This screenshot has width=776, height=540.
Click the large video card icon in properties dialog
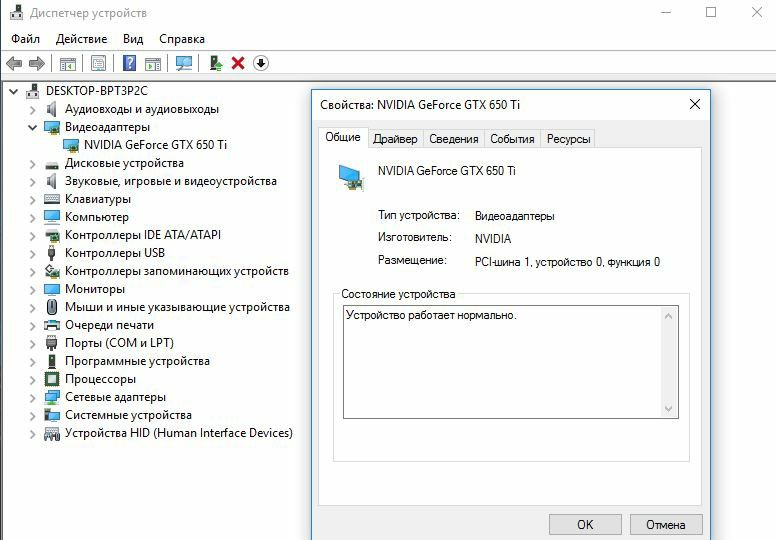pos(351,177)
